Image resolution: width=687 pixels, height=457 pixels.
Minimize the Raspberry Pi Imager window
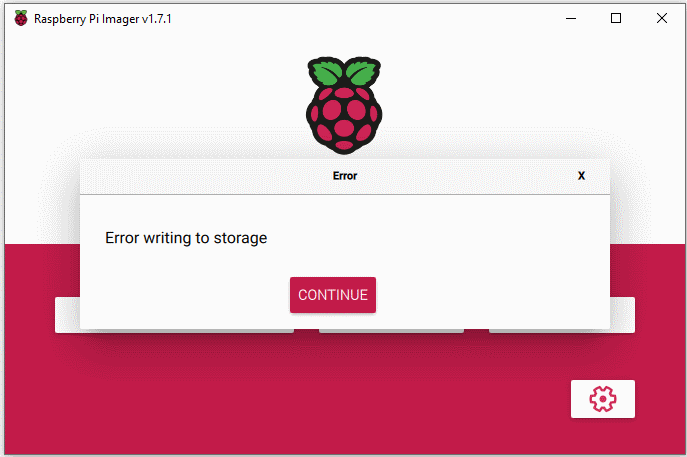click(x=571, y=18)
